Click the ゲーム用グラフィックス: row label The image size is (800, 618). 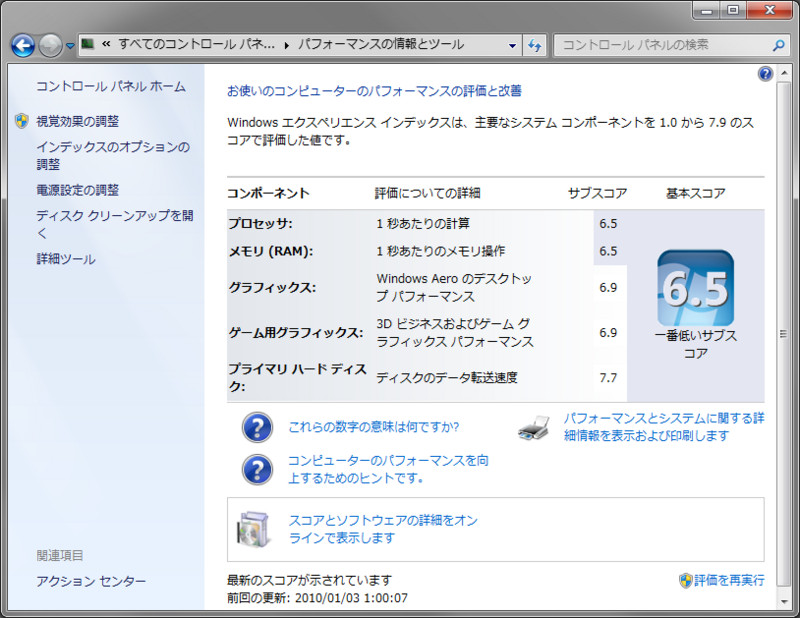(x=295, y=333)
